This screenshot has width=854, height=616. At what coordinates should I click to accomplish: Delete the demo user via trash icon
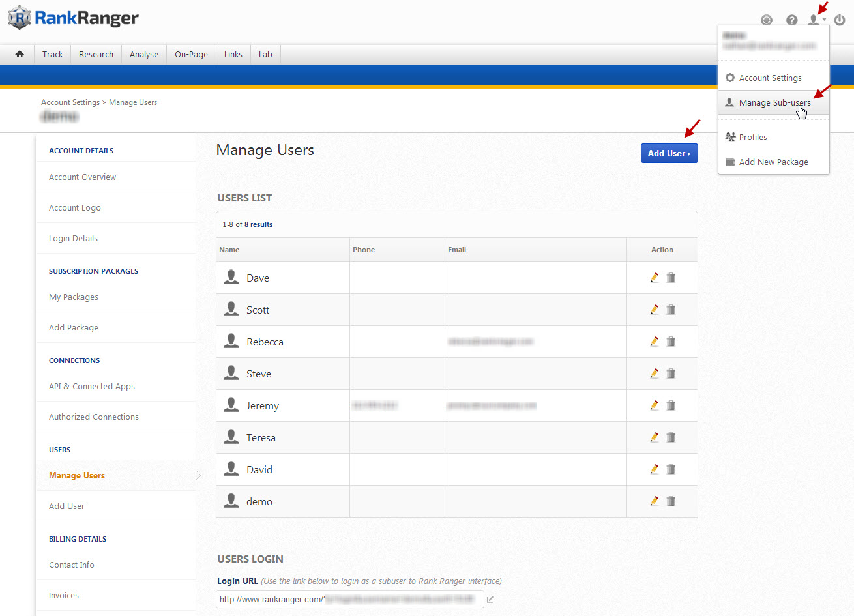tap(671, 501)
